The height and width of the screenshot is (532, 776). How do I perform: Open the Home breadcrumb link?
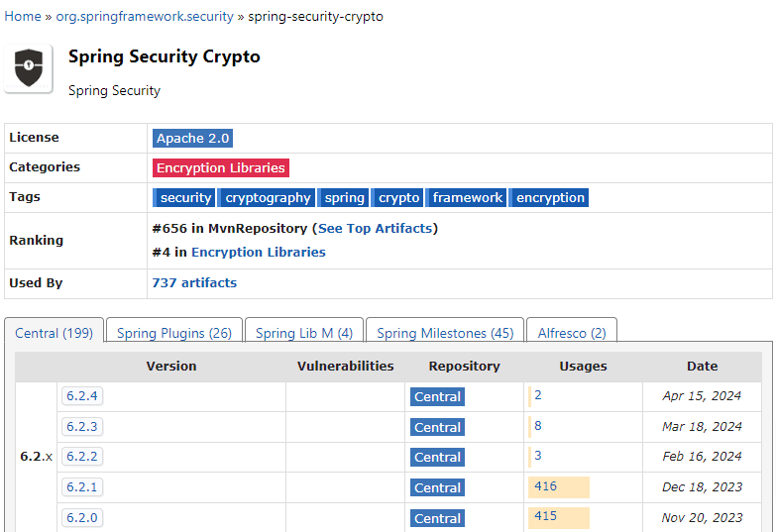[x=23, y=16]
